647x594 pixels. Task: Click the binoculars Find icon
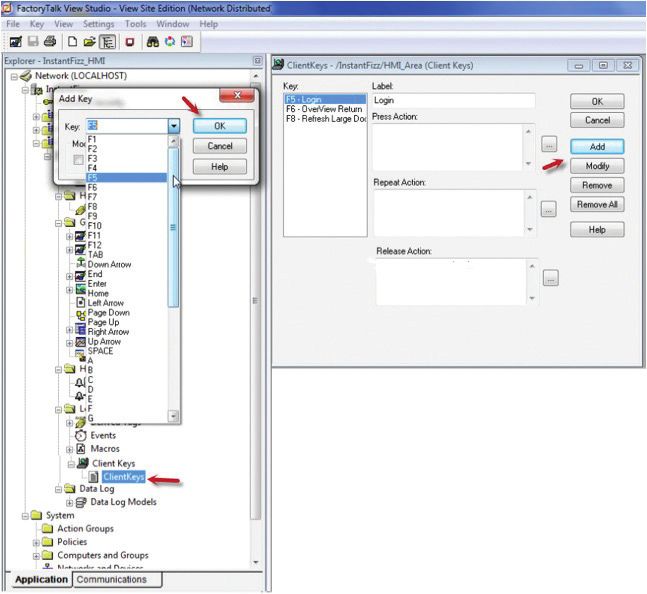153,42
